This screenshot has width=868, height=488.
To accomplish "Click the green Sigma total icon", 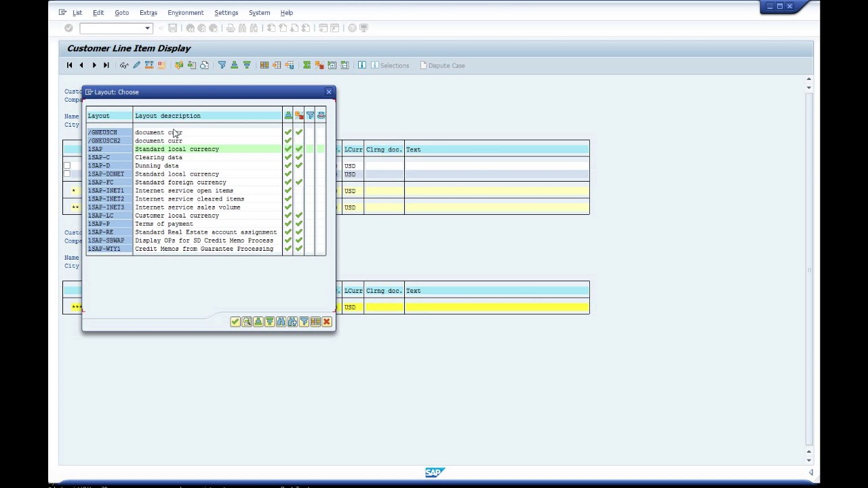I will pyautogui.click(x=307, y=65).
